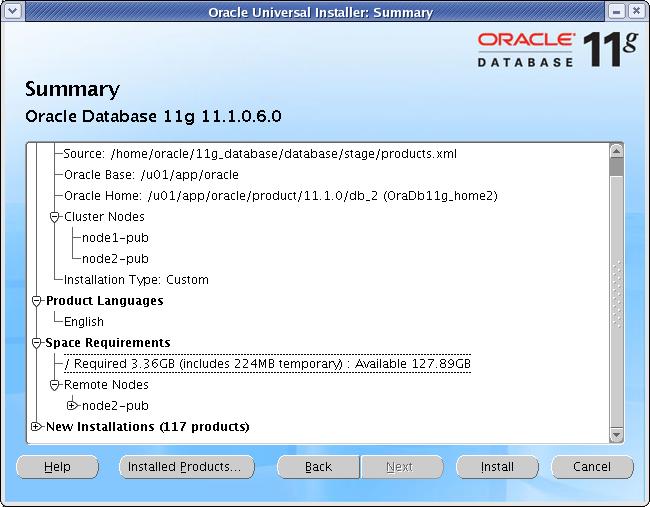Image resolution: width=650 pixels, height=507 pixels.
Task: Select the Space Requirements heading
Action: pos(108,342)
